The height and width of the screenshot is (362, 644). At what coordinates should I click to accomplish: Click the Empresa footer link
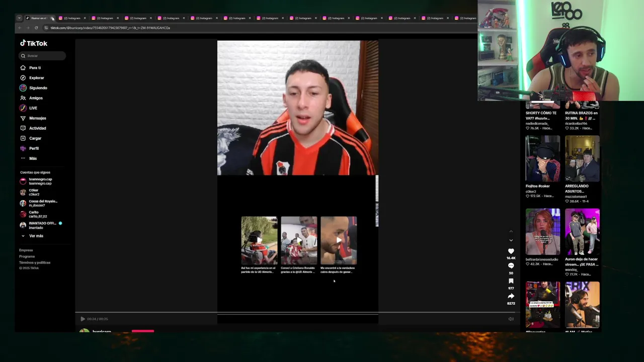(x=26, y=250)
